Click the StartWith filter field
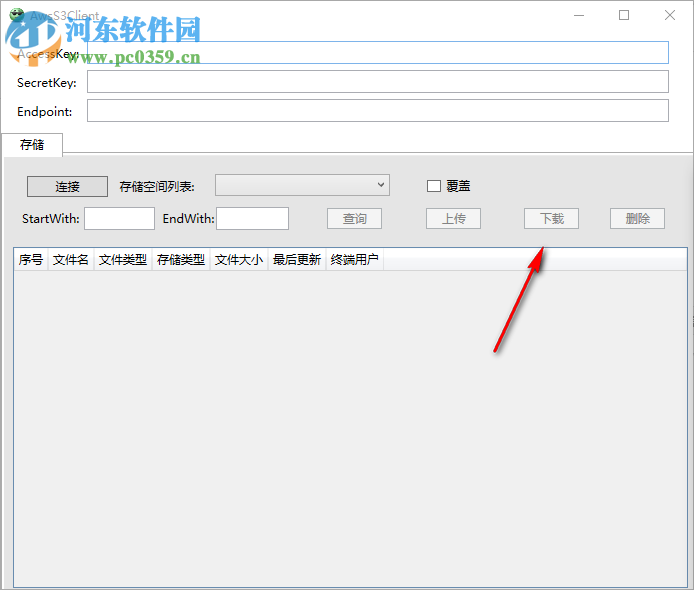694x590 pixels. (x=120, y=219)
